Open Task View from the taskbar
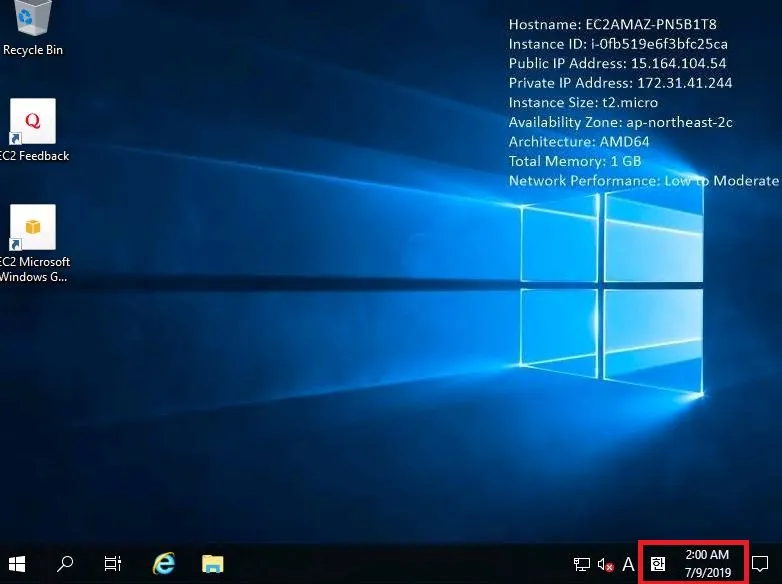782x584 pixels. click(x=113, y=564)
